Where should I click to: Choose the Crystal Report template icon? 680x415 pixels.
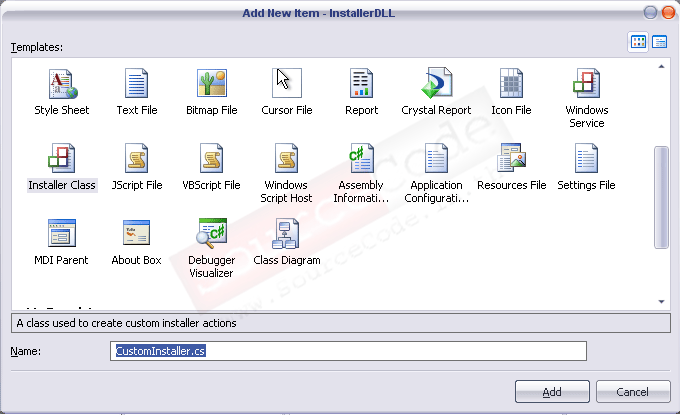click(x=437, y=83)
